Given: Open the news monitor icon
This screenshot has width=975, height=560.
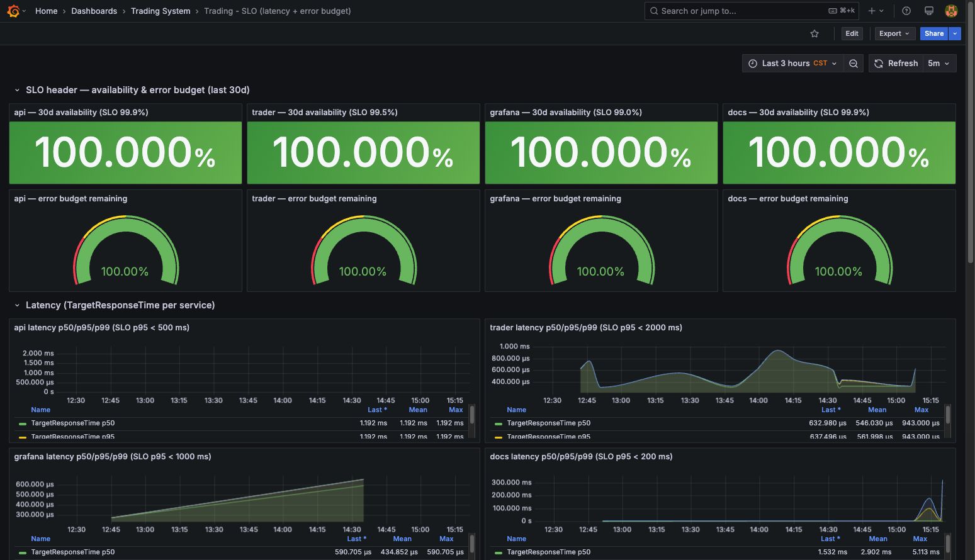Looking at the screenshot, I should coord(928,11).
